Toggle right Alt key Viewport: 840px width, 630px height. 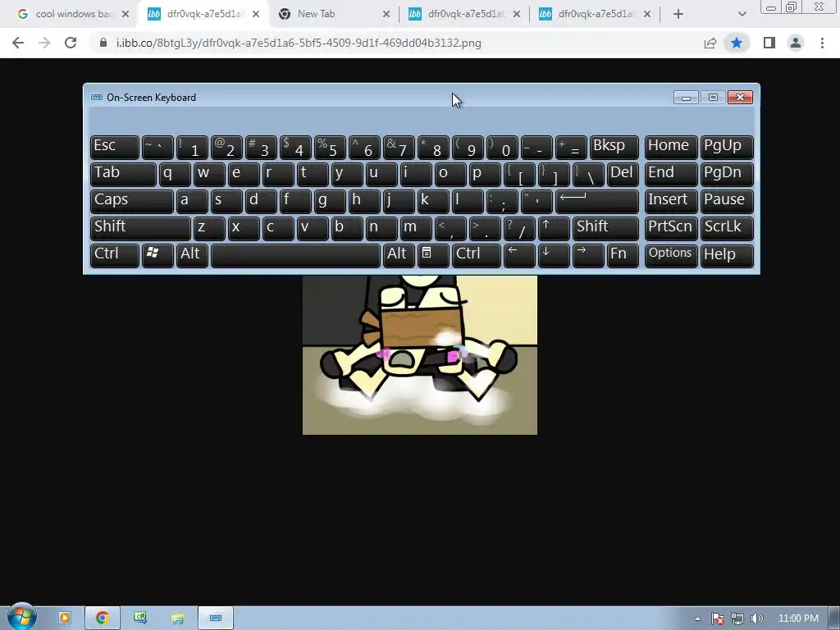pyautogui.click(x=399, y=256)
